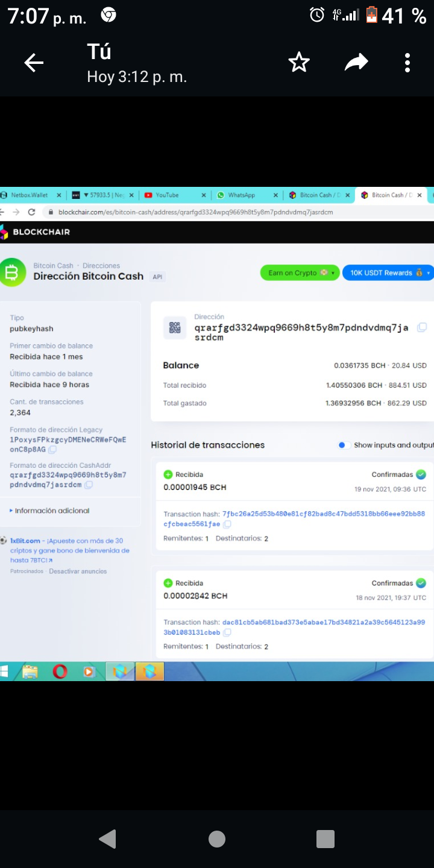Viewport: 434px width, 868px height.
Task: Open the media player taskbar icon
Action: pos(89,671)
